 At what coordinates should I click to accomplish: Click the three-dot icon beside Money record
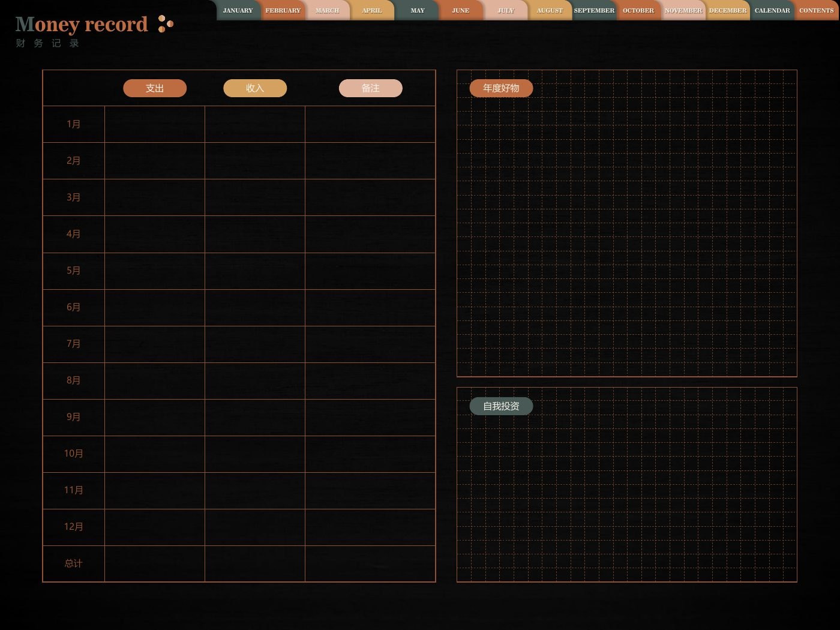pyautogui.click(x=166, y=24)
